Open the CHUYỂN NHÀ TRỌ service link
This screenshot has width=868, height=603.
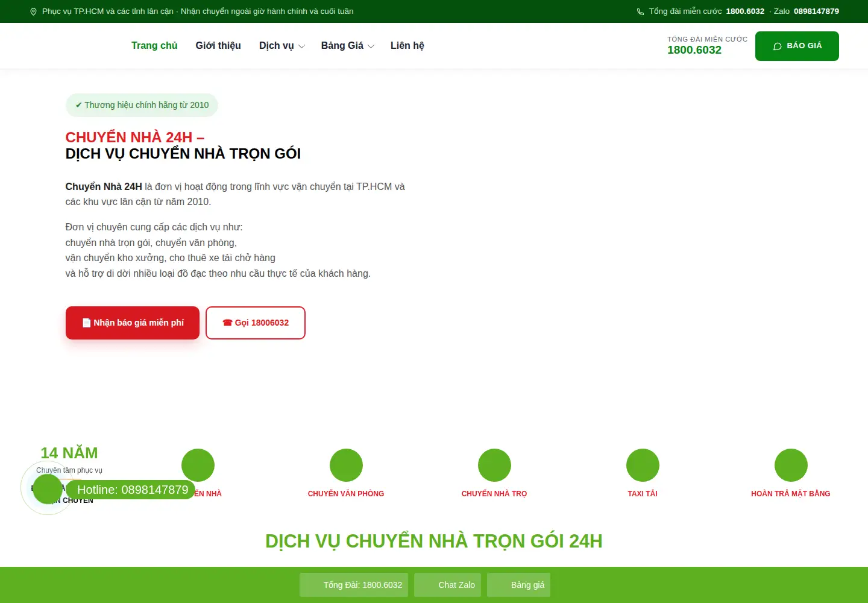[494, 494]
